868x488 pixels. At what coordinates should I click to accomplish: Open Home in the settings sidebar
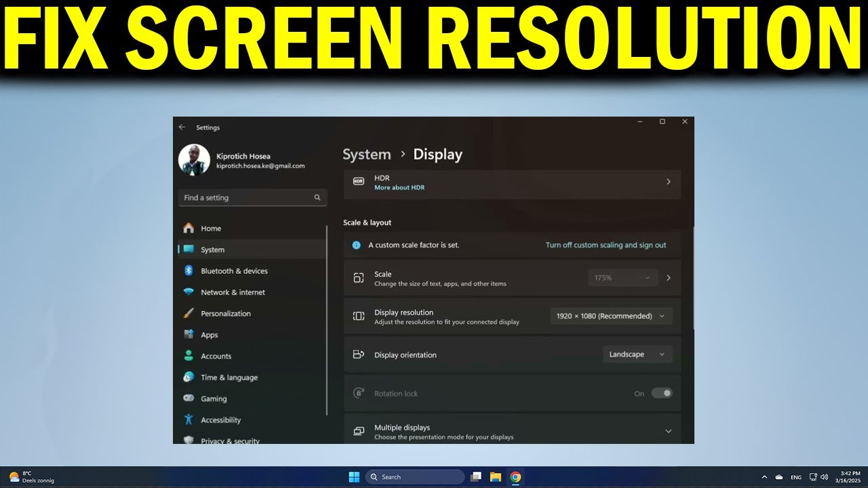click(252, 228)
